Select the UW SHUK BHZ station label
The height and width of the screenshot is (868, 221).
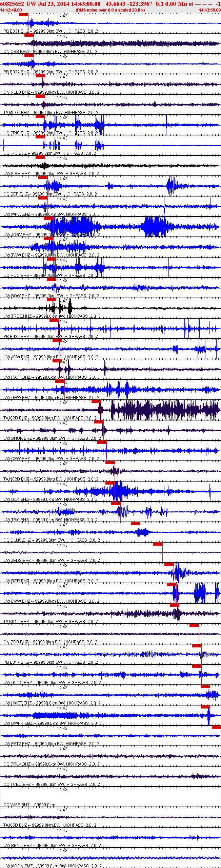coord(53,438)
